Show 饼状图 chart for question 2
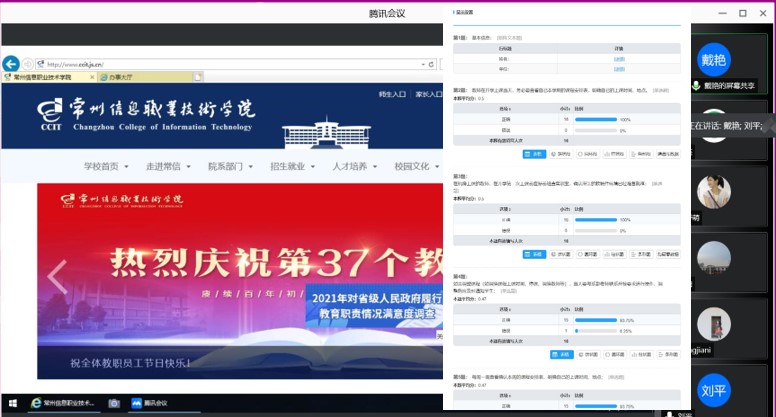The image size is (776, 417). click(561, 154)
